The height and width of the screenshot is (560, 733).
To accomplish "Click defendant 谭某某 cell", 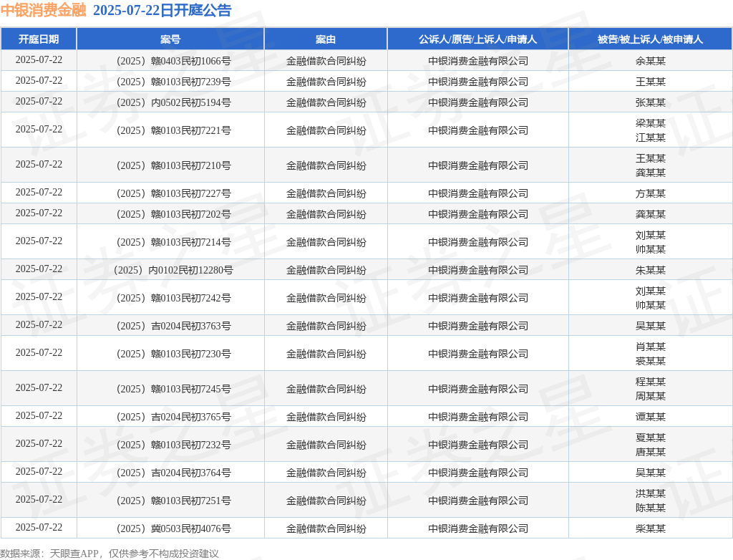I will [x=650, y=417].
